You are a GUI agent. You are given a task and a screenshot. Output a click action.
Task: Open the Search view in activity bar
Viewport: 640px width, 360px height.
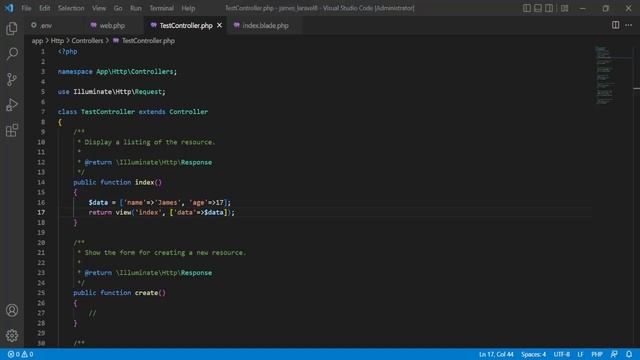pyautogui.click(x=12, y=53)
